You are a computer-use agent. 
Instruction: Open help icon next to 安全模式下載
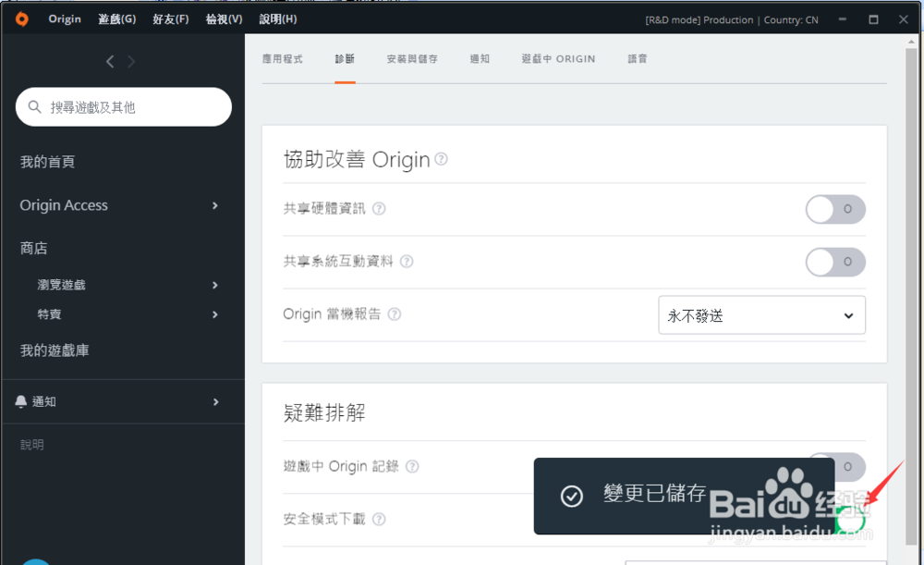pos(379,519)
